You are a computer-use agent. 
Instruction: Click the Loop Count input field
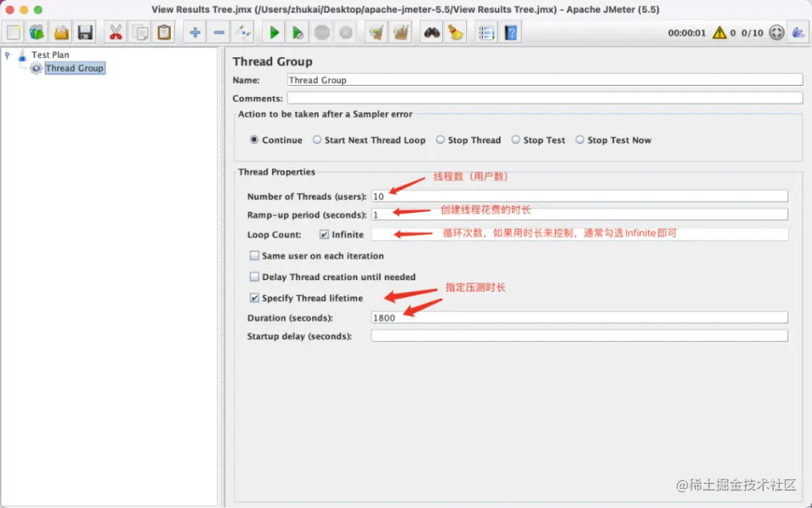(580, 234)
